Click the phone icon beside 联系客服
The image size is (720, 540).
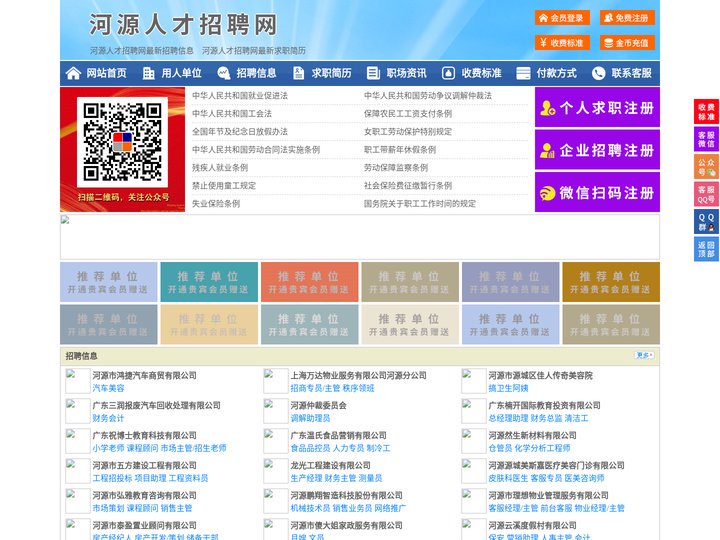(598, 73)
